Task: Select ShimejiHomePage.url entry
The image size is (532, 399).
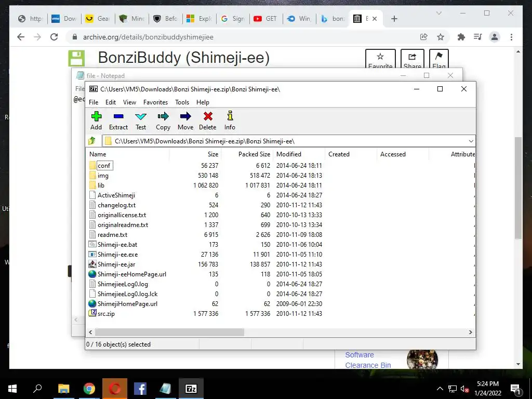Action: (x=123, y=303)
